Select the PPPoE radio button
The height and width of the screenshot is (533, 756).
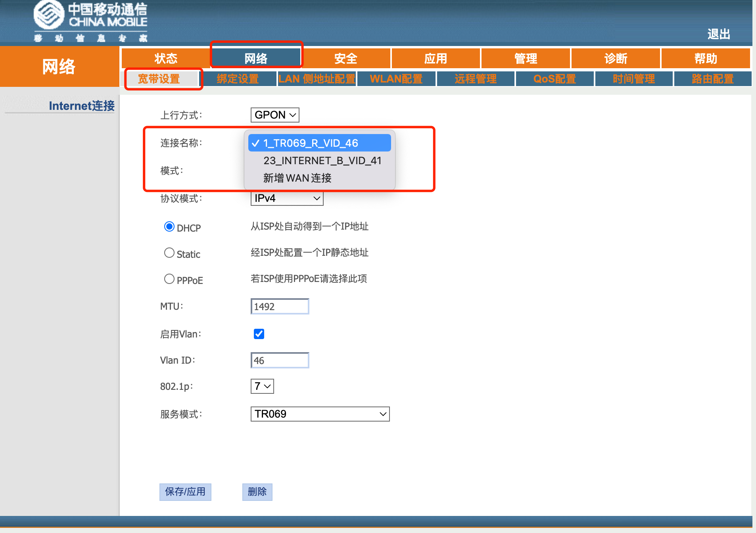(169, 279)
